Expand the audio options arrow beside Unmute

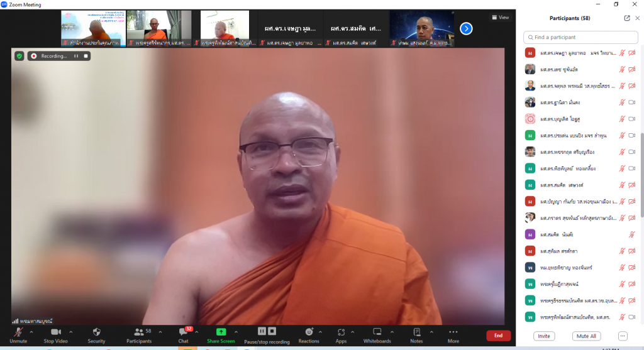pyautogui.click(x=33, y=332)
